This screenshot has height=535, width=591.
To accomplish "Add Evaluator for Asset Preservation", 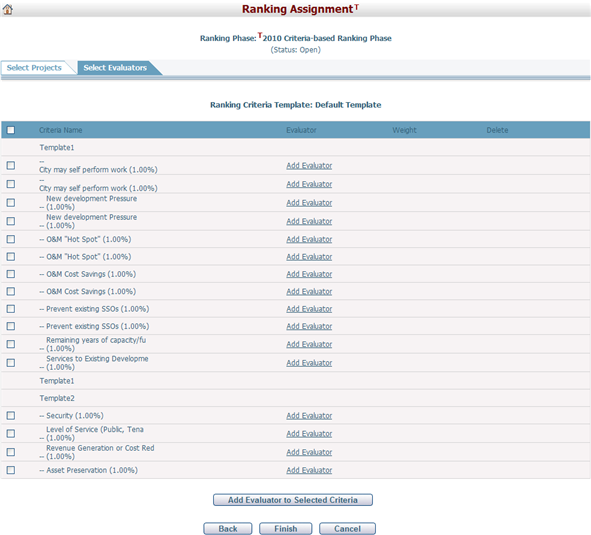I will click(309, 470).
